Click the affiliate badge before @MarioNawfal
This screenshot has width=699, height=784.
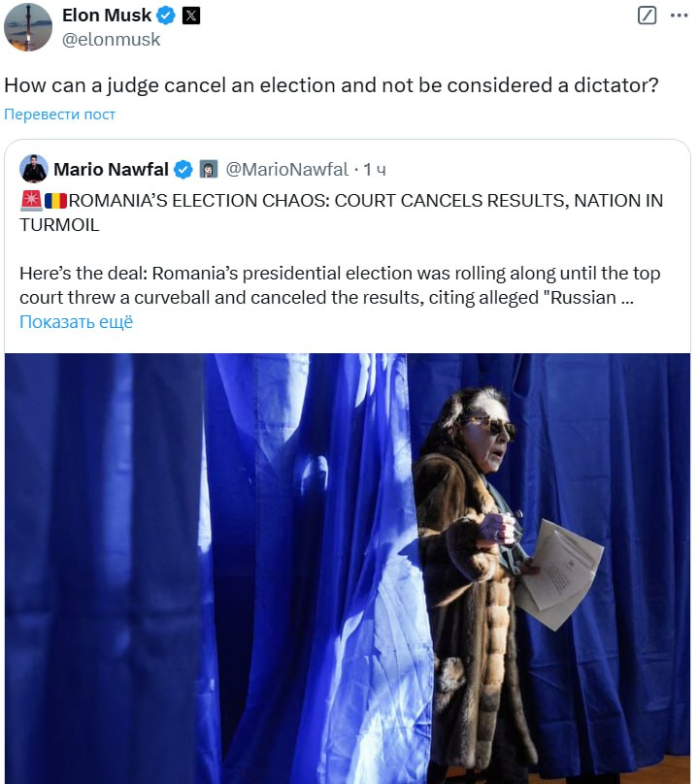click(x=209, y=170)
